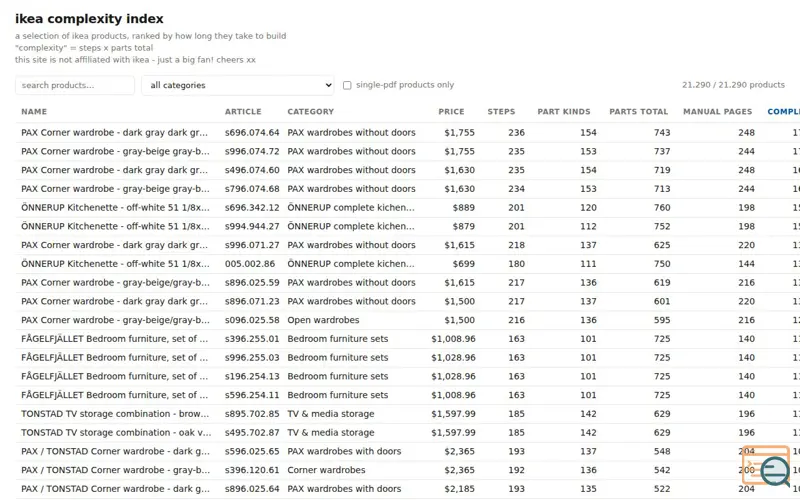Select article s896.025.64 cell

pos(252,489)
